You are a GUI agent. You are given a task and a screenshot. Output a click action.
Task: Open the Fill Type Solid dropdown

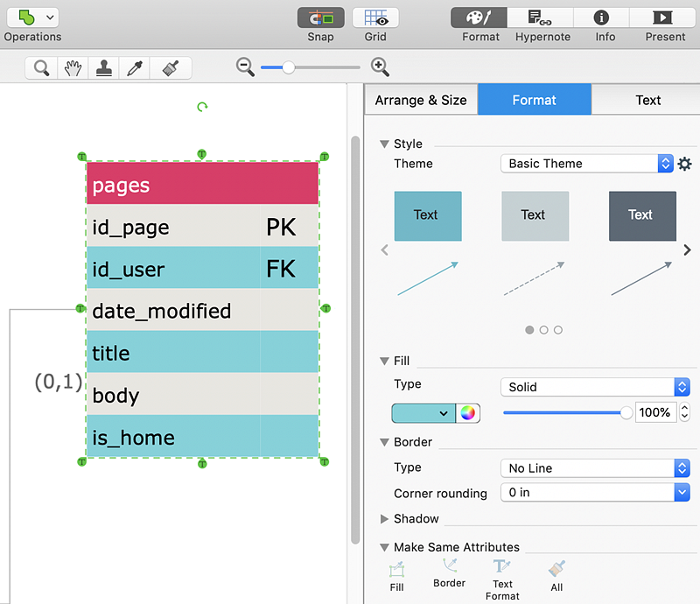(595, 387)
